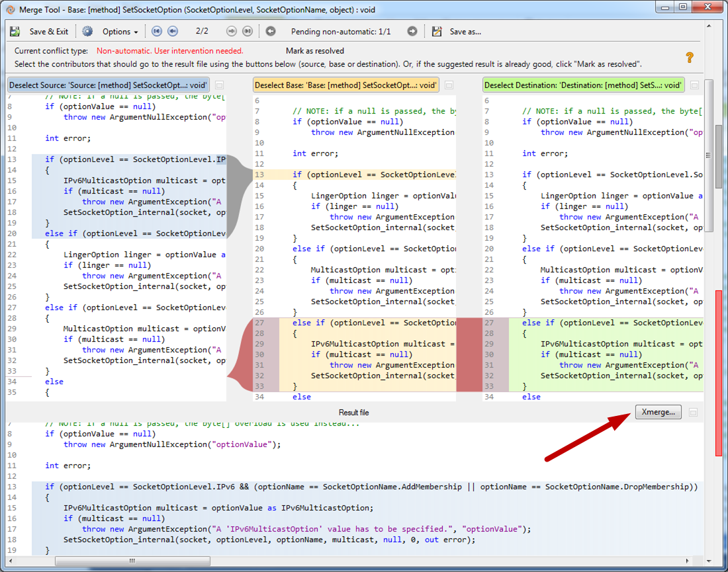Image resolution: width=728 pixels, height=572 pixels.
Task: Click result line 17 throw new ArgumentException
Action: pyautogui.click(x=306, y=529)
